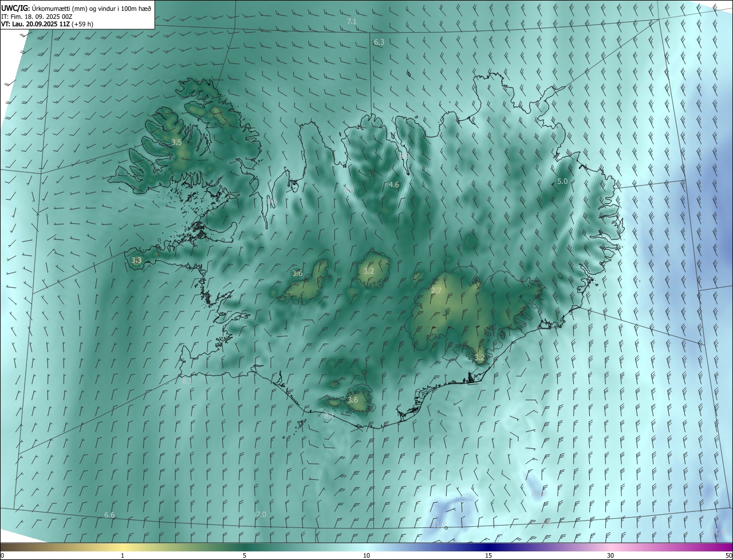Click the 'IT: Fim. 18. 09. 2025 00Z' line
The width and height of the screenshot is (733, 560).
tap(37, 17)
